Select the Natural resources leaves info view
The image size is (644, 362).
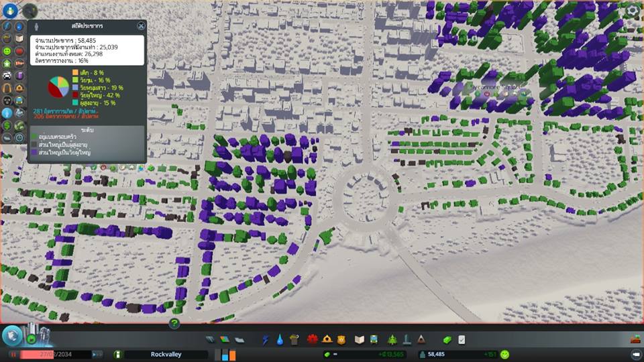(x=19, y=125)
